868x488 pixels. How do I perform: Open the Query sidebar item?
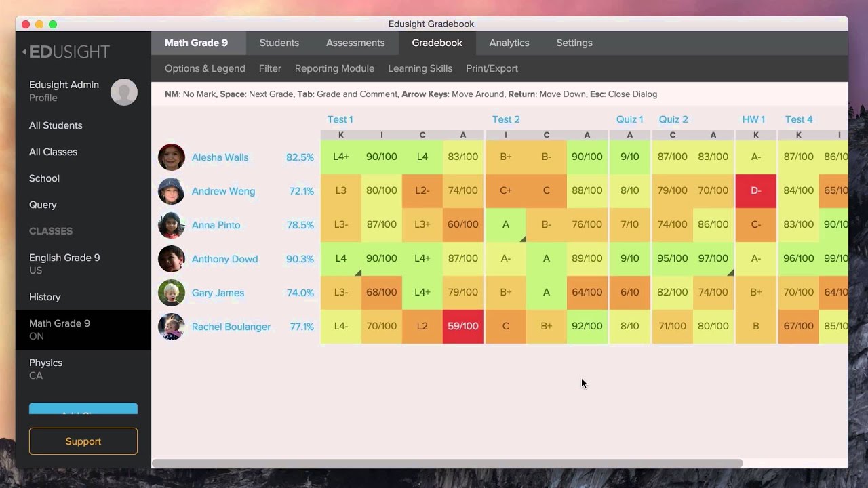43,205
